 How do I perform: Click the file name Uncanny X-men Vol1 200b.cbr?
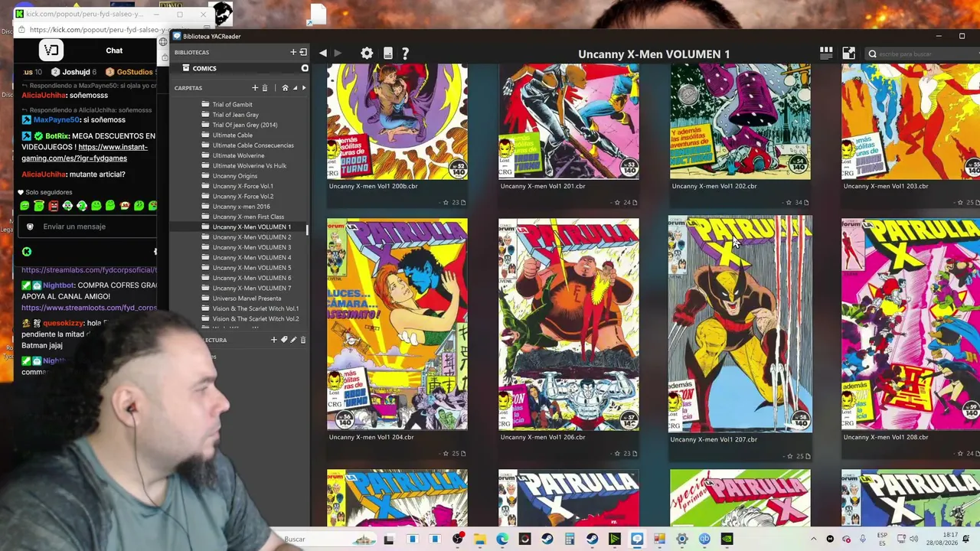(x=374, y=186)
